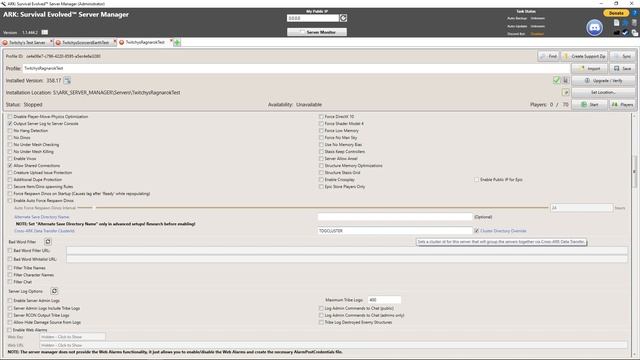Click Create Support Zip
Viewport: 640px width, 360px height.
click(584, 56)
